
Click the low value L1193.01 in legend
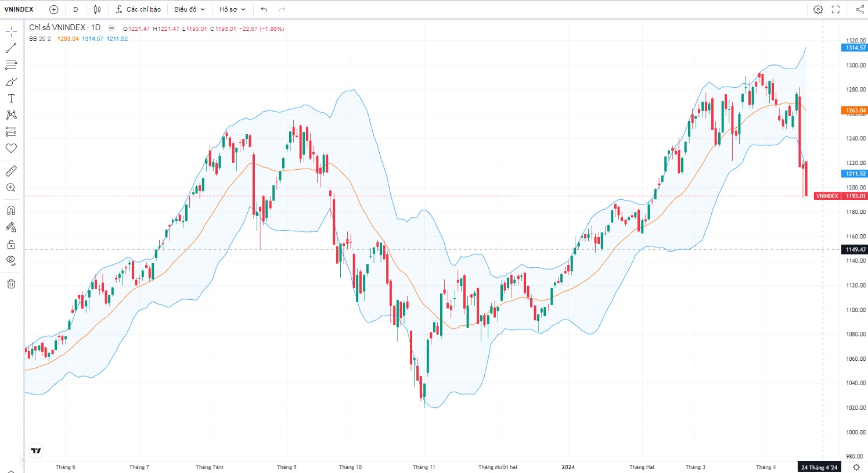pyautogui.click(x=195, y=28)
